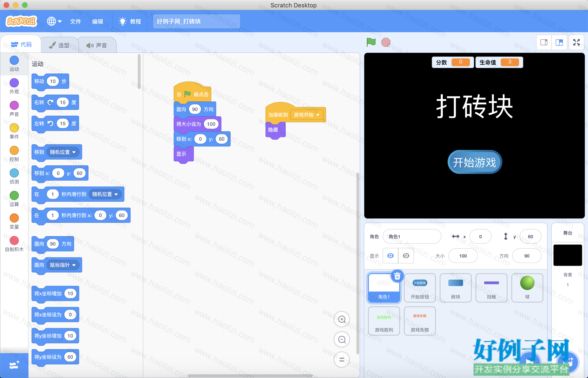Click the sprite y coordinate field
This screenshot has width=588, height=378.
point(530,237)
